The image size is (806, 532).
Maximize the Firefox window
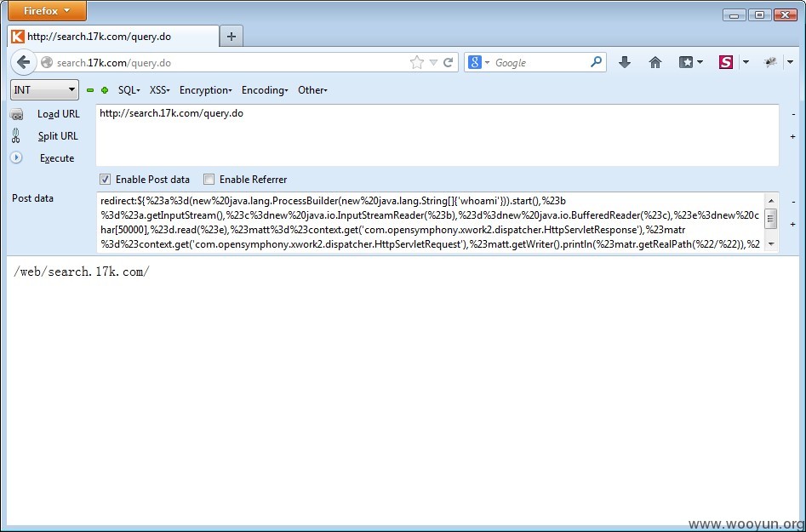coord(759,15)
